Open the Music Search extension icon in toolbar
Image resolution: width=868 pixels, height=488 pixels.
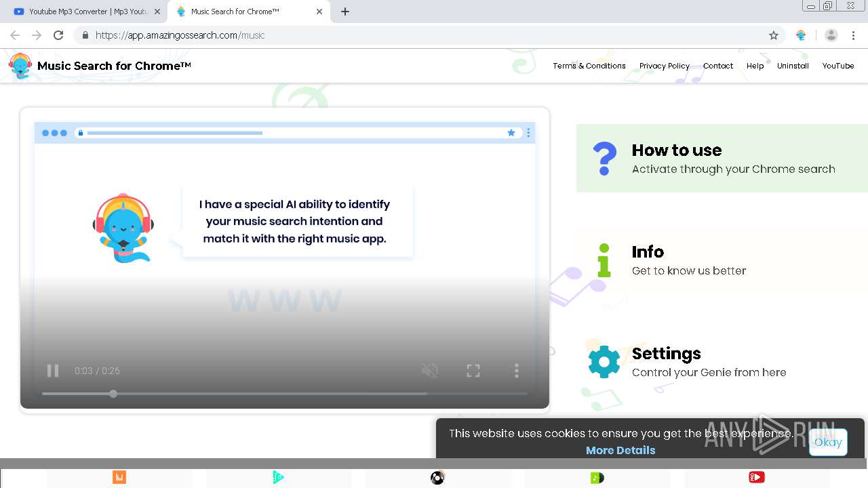coord(801,35)
